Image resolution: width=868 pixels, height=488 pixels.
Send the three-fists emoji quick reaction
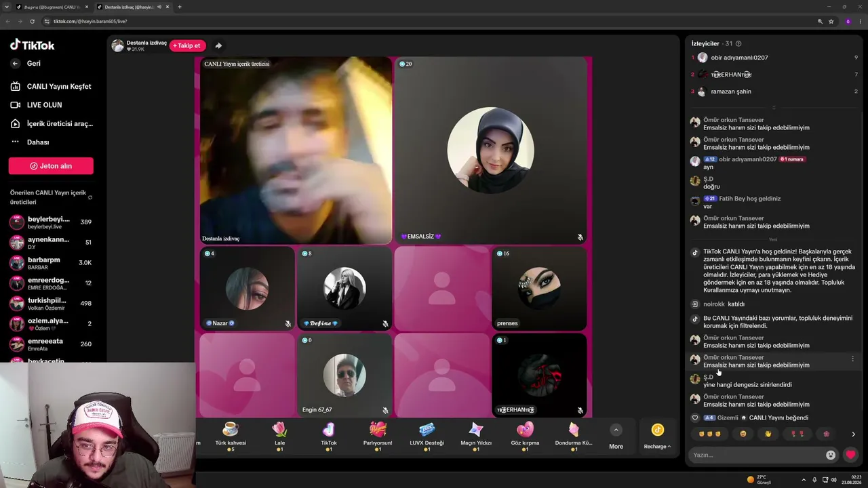(709, 434)
